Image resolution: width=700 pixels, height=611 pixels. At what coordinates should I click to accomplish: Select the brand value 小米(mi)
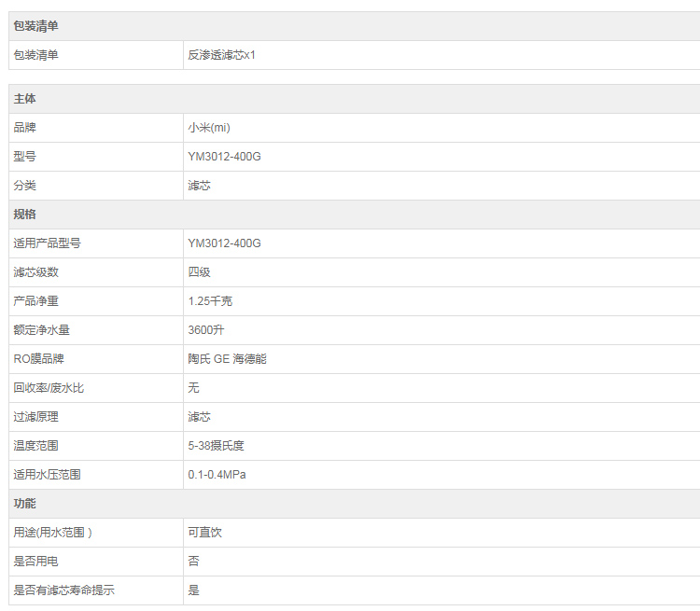[208, 128]
